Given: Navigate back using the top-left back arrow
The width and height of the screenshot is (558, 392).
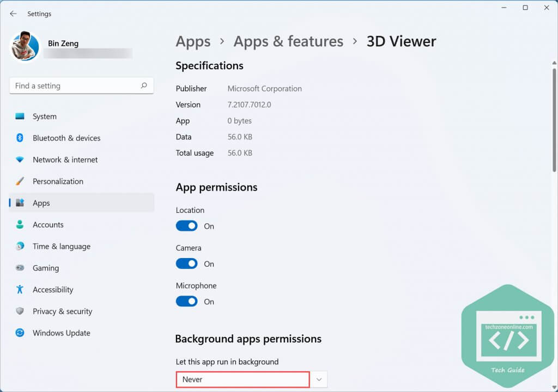Looking at the screenshot, I should click(x=12, y=14).
